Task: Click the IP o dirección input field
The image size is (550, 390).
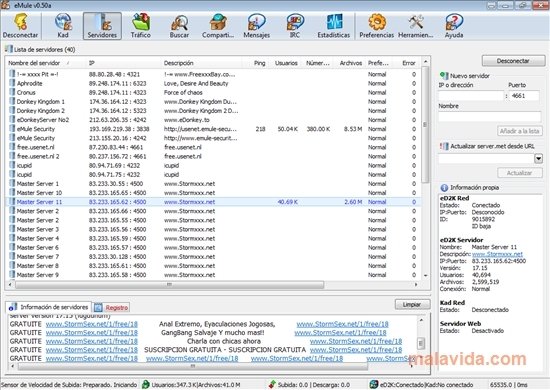Action: click(471, 95)
